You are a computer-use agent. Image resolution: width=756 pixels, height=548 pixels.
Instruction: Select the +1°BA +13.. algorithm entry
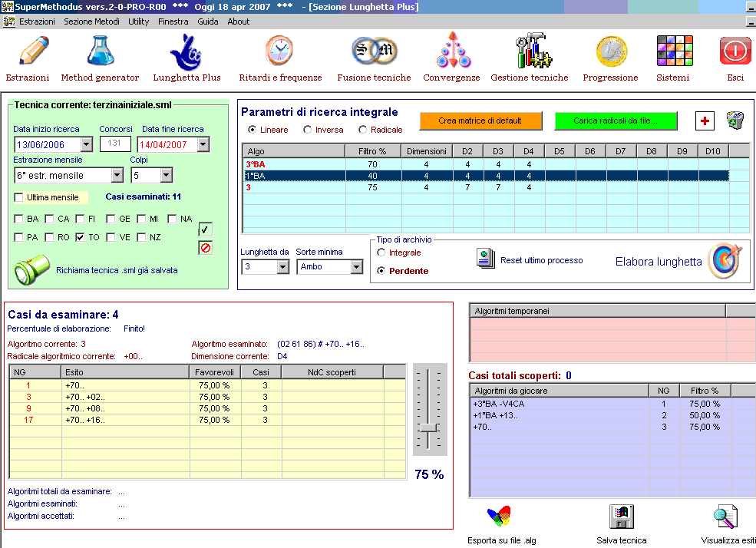tap(612, 415)
